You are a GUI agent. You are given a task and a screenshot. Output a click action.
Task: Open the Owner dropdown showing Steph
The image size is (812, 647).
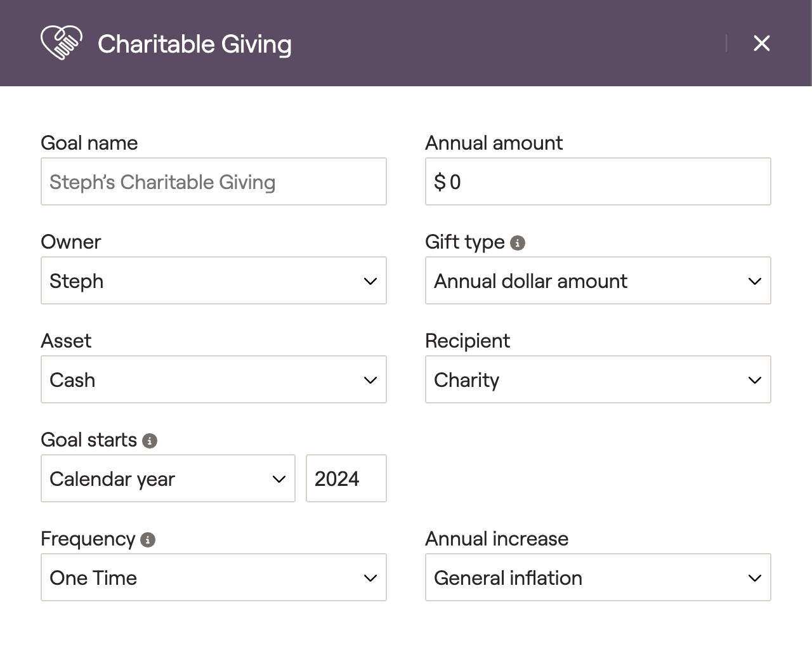213,280
